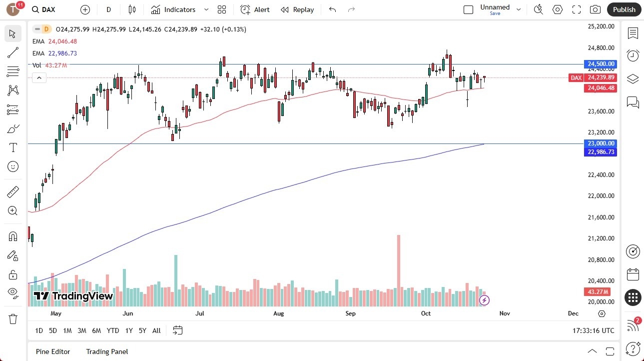Select the Brush drawing tool
The width and height of the screenshot is (644, 361).
pyautogui.click(x=12, y=128)
